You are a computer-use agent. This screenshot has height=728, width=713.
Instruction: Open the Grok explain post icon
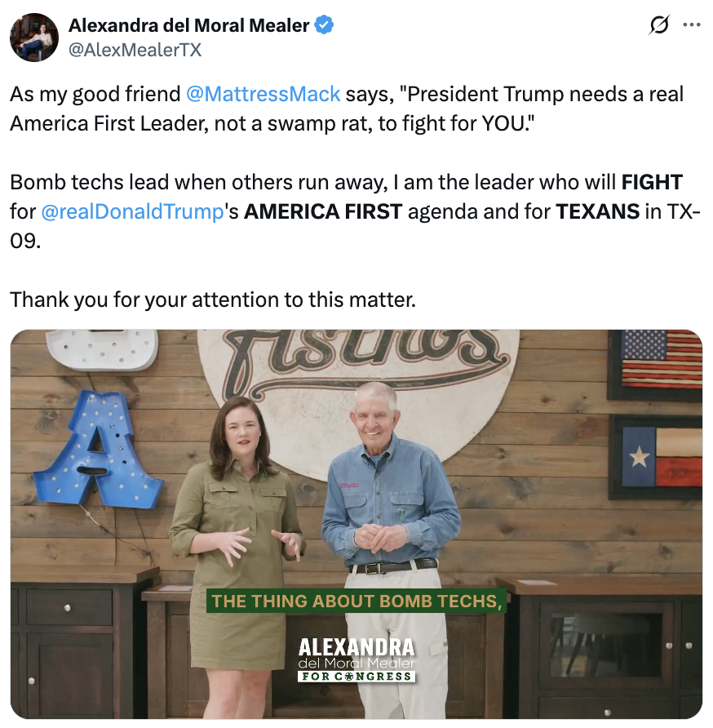(659, 25)
